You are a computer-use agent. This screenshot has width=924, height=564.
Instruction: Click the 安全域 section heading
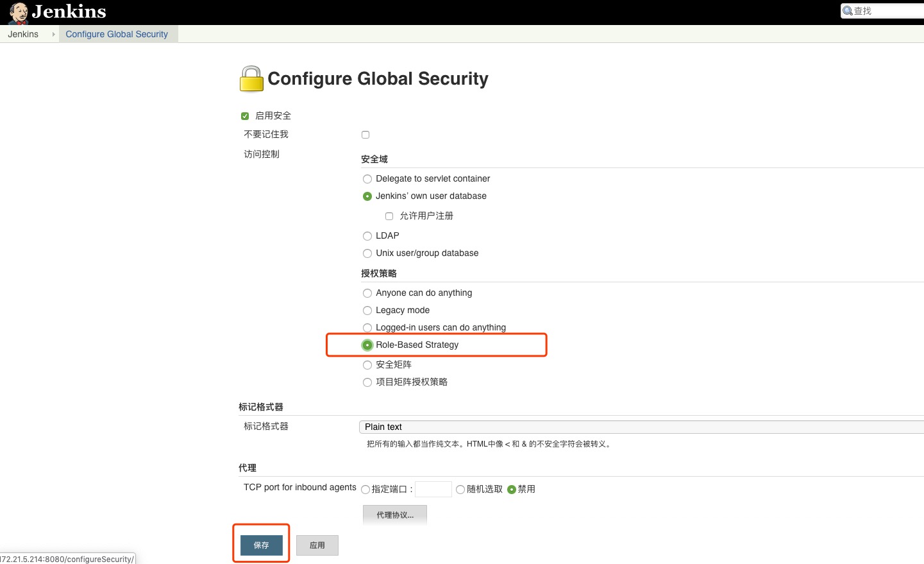click(x=374, y=159)
